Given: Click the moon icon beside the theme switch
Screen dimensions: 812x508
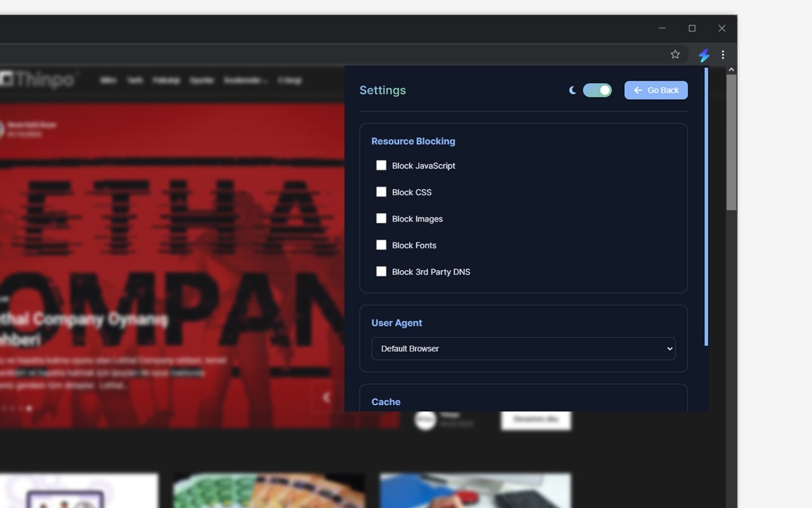Looking at the screenshot, I should [x=572, y=90].
